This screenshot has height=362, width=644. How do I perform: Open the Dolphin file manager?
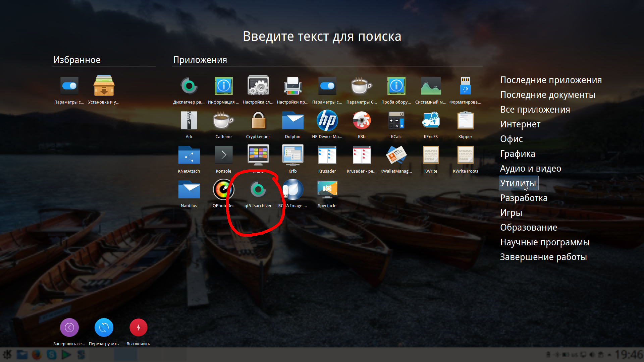292,121
